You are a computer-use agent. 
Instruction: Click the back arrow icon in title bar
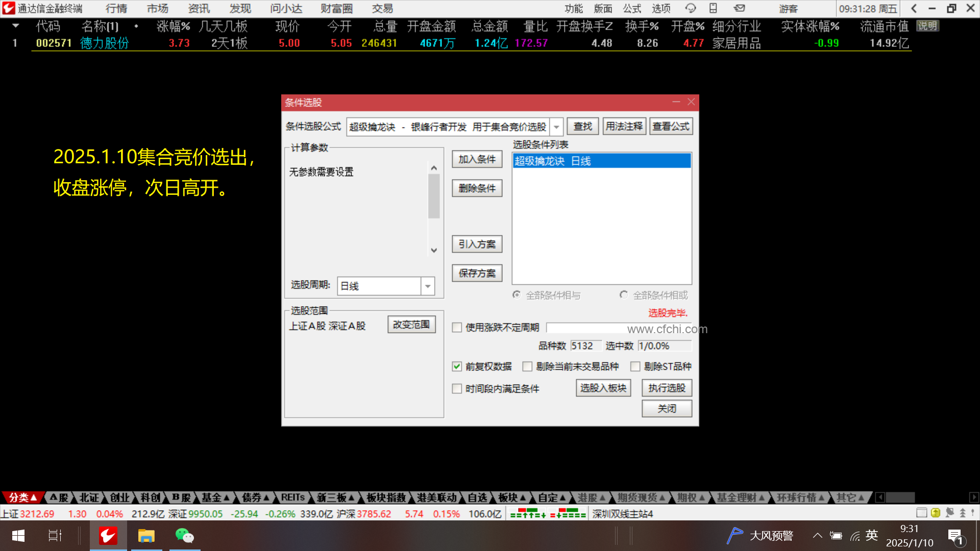[914, 8]
